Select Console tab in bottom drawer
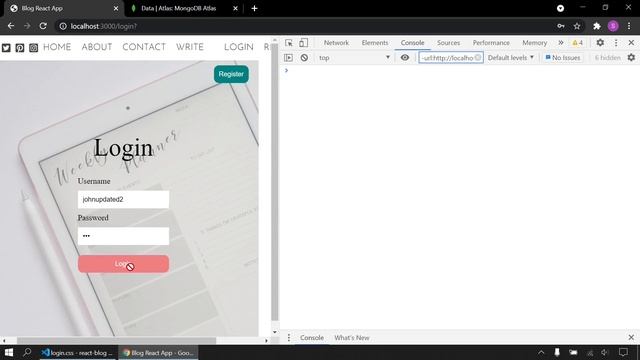Image resolution: width=640 pixels, height=360 pixels. [312, 338]
